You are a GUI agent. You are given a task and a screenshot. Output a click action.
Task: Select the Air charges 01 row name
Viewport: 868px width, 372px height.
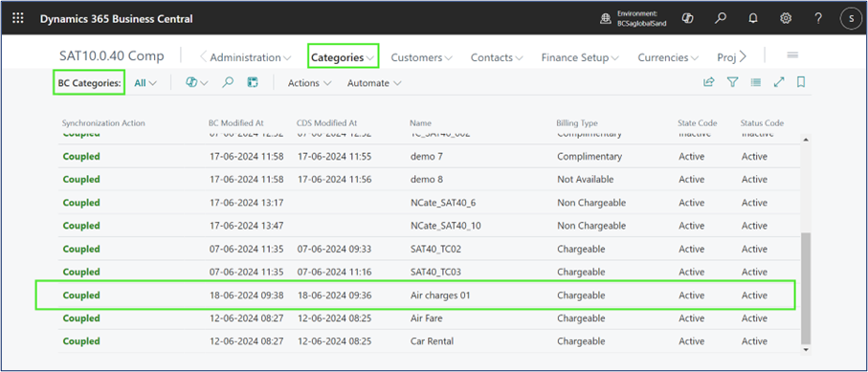(440, 295)
